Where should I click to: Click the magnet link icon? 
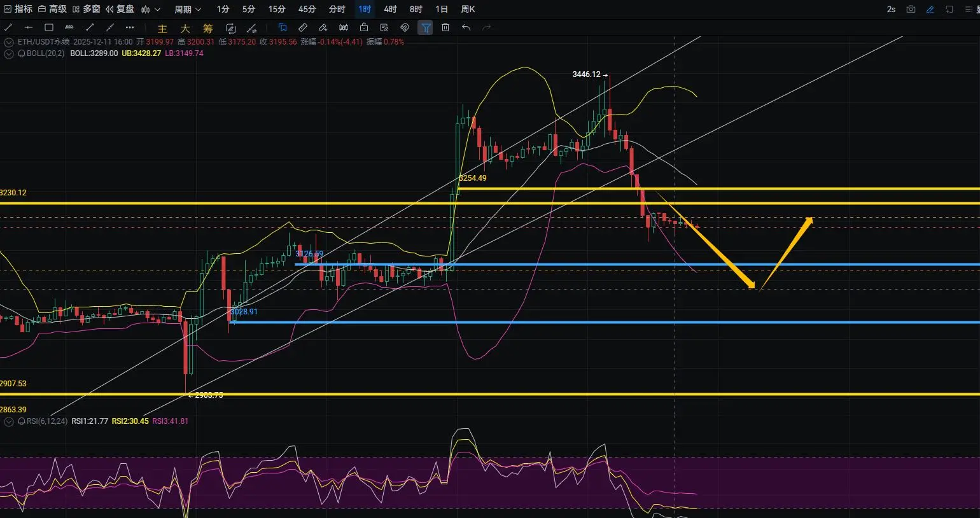[x=405, y=27]
